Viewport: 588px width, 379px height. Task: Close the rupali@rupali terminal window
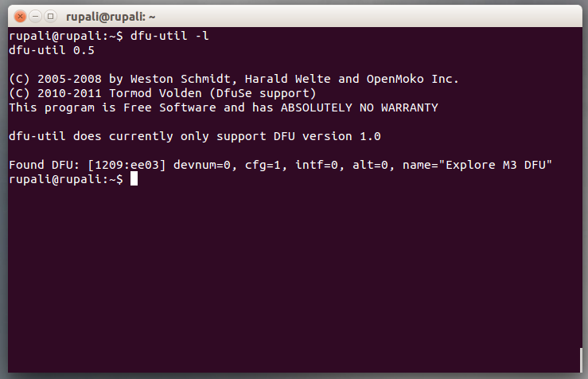[x=20, y=17]
